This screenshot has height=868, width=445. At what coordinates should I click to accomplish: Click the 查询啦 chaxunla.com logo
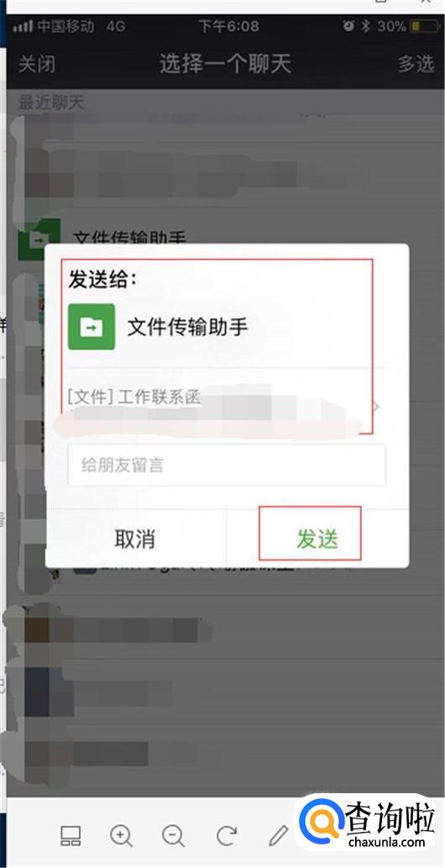click(x=366, y=825)
